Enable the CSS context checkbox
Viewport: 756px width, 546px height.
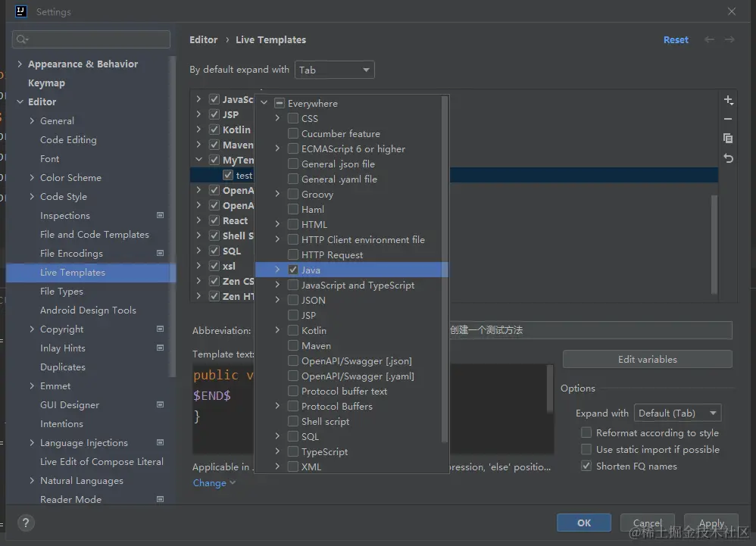(292, 118)
